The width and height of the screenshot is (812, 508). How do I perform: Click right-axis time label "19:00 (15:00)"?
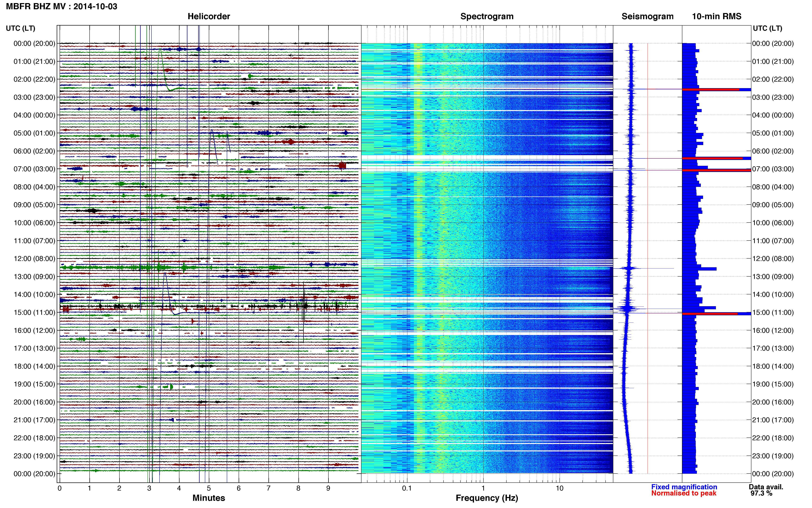pos(773,384)
